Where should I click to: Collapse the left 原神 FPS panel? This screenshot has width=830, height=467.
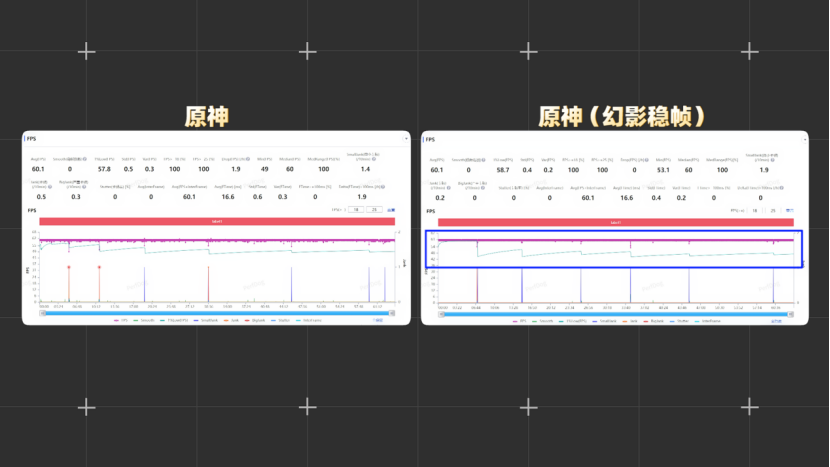[406, 139]
